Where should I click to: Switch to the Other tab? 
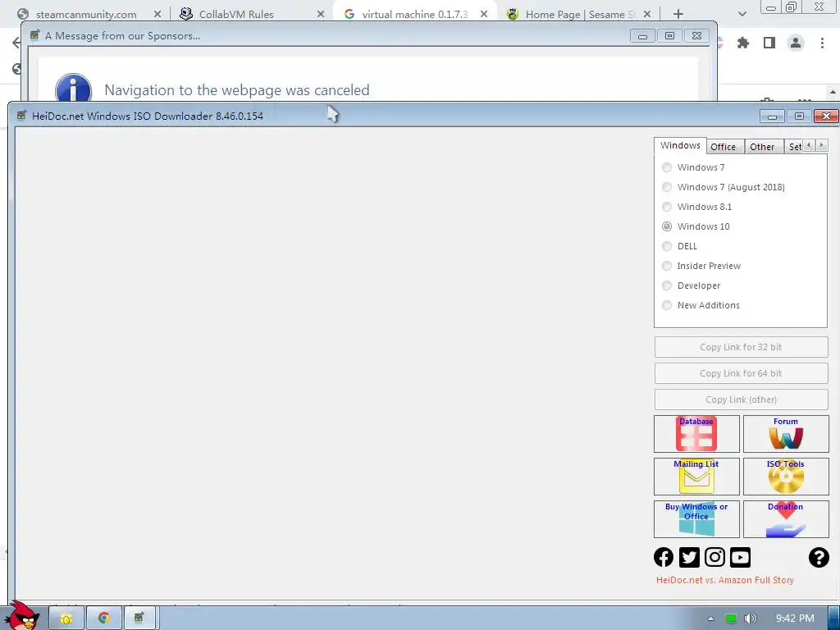762,147
